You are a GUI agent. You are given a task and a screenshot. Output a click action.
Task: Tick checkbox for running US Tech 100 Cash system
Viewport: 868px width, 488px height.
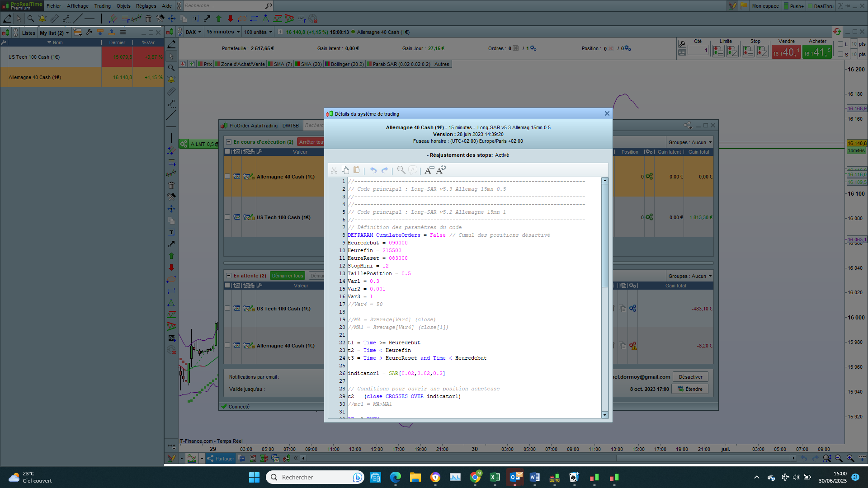tap(227, 217)
